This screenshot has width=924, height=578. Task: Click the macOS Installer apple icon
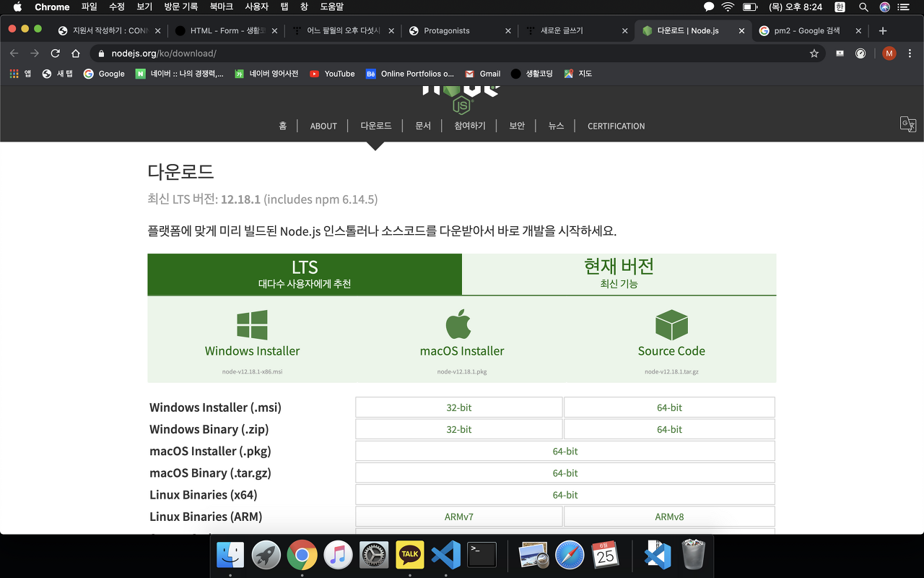pyautogui.click(x=458, y=324)
